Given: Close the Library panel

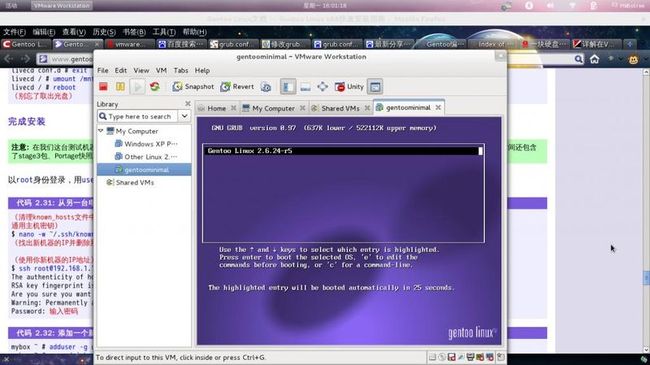Looking at the screenshot, I should [188, 104].
